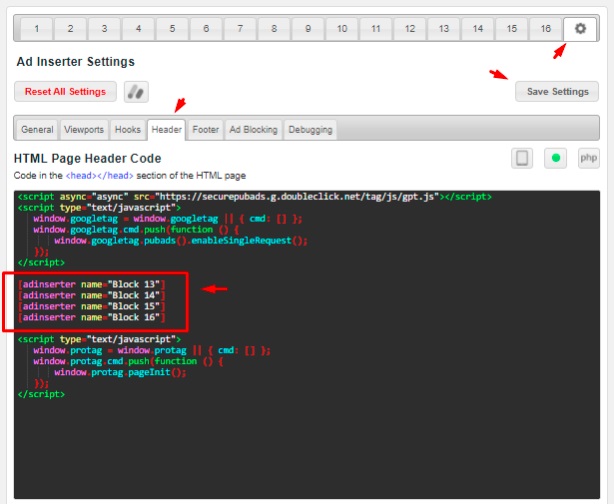614x504 pixels.
Task: Click the gpt.js script src line
Action: 255,197
